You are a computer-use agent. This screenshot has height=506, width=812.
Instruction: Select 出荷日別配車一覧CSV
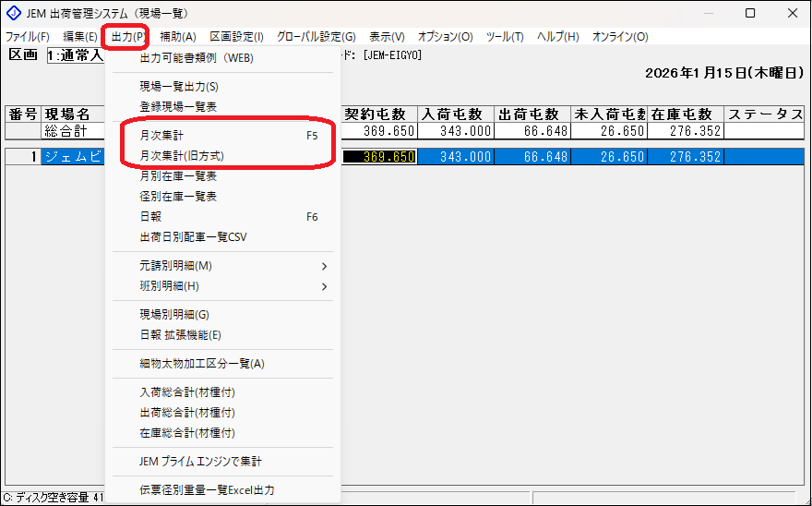[x=193, y=236]
